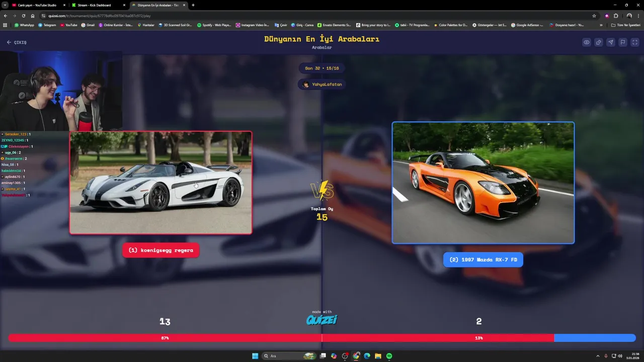
Task: Click the eye visibility icon in the quiz header
Action: (x=586, y=42)
